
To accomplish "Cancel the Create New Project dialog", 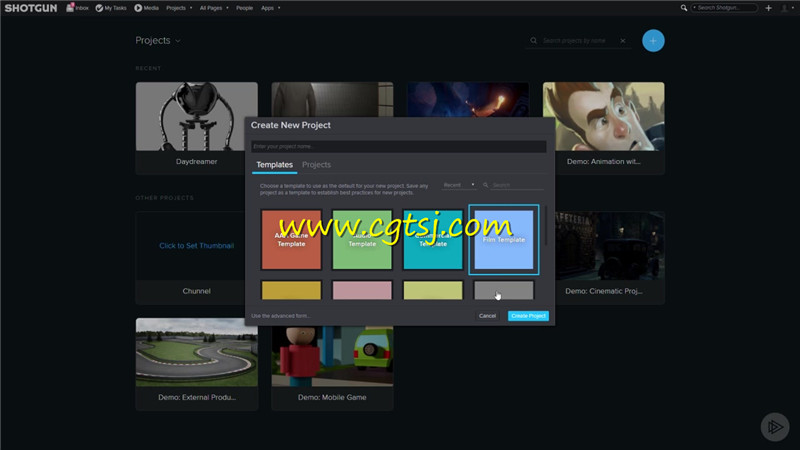I will [487, 316].
